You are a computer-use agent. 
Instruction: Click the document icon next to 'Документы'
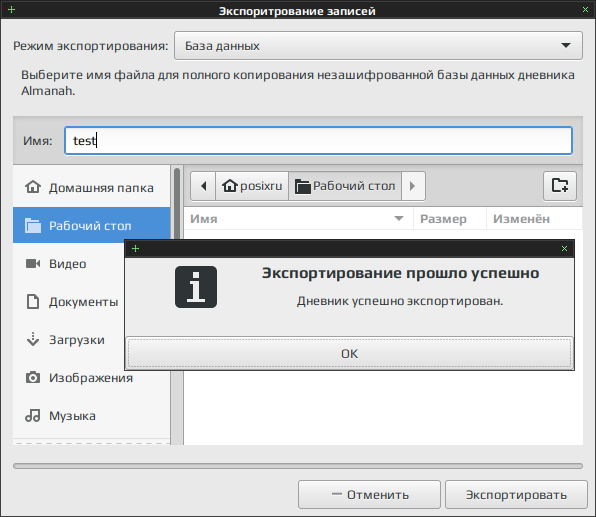(x=33, y=301)
